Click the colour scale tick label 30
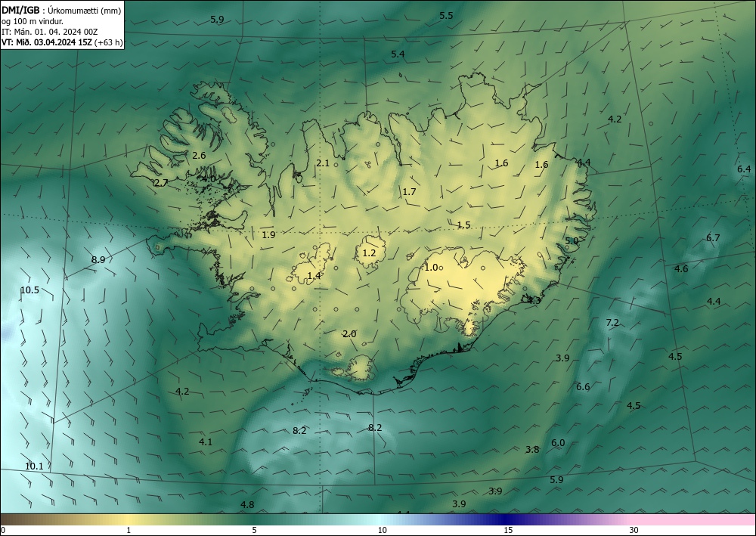756x536 pixels. 634,530
